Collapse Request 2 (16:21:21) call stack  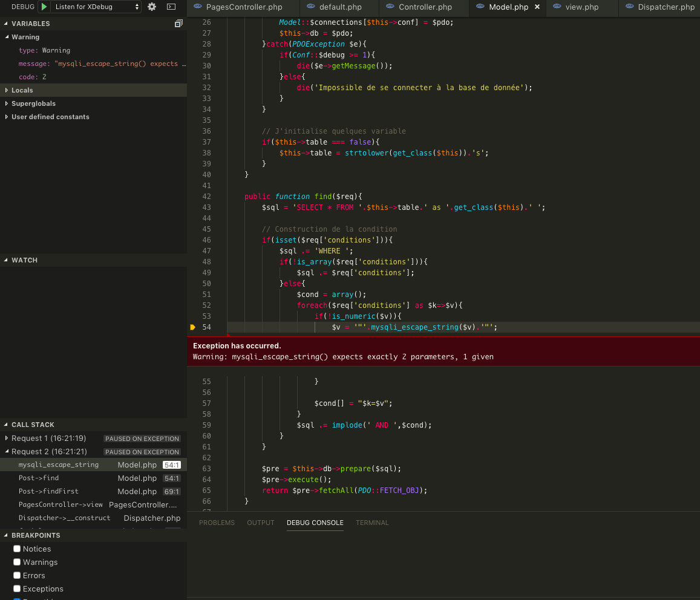[x=7, y=452]
